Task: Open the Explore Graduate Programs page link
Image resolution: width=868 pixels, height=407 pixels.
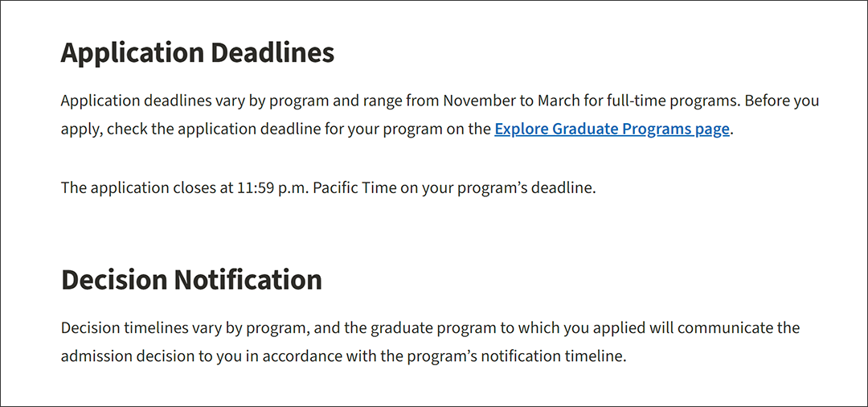Action: coord(612,129)
